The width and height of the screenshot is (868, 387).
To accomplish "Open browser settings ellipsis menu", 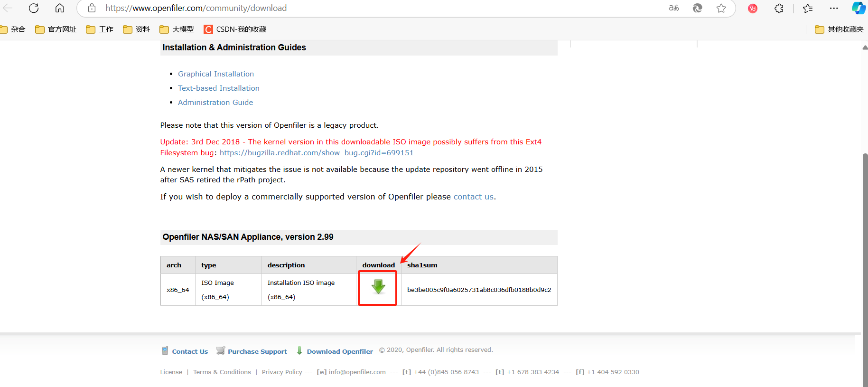I will coord(834,8).
